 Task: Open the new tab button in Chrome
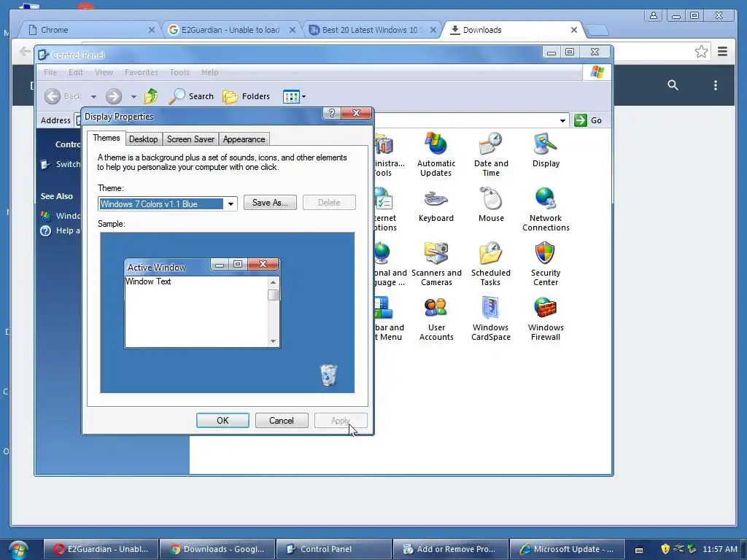597,31
